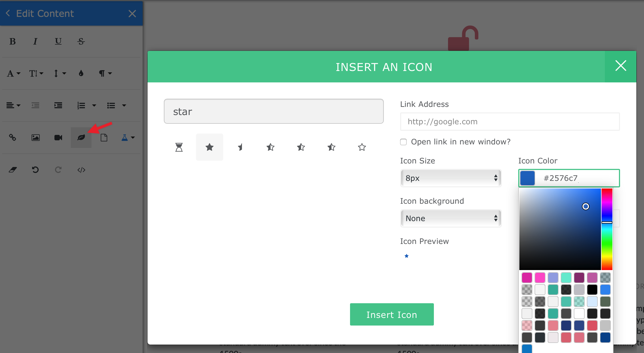Pick the mint green swatch in first row
The width and height of the screenshot is (644, 353).
pyautogui.click(x=566, y=278)
